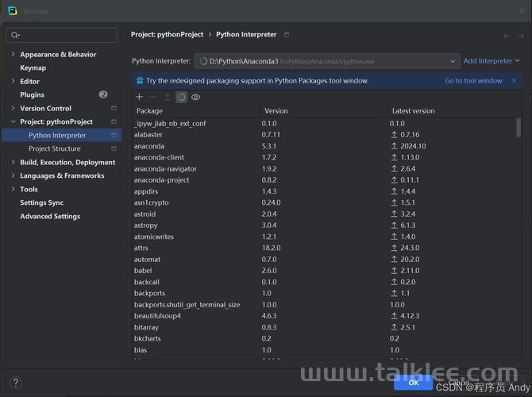Open Keymap settings page

pyautogui.click(x=33, y=67)
